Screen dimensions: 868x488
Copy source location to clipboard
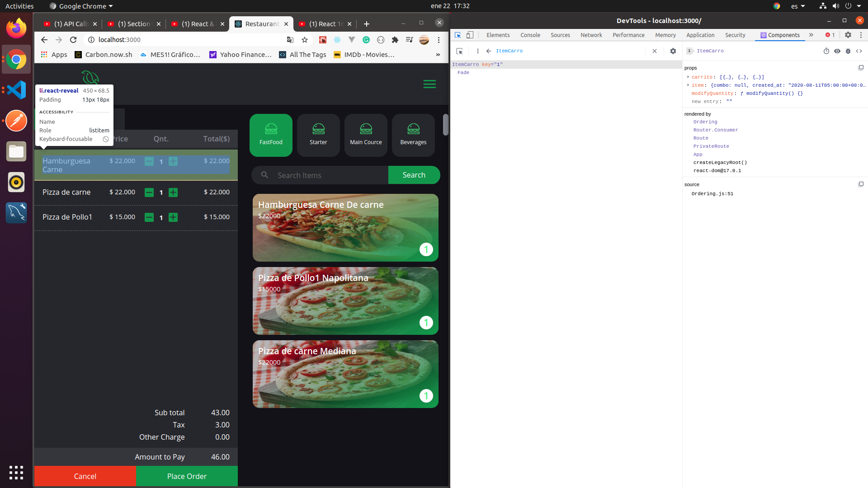tap(861, 184)
